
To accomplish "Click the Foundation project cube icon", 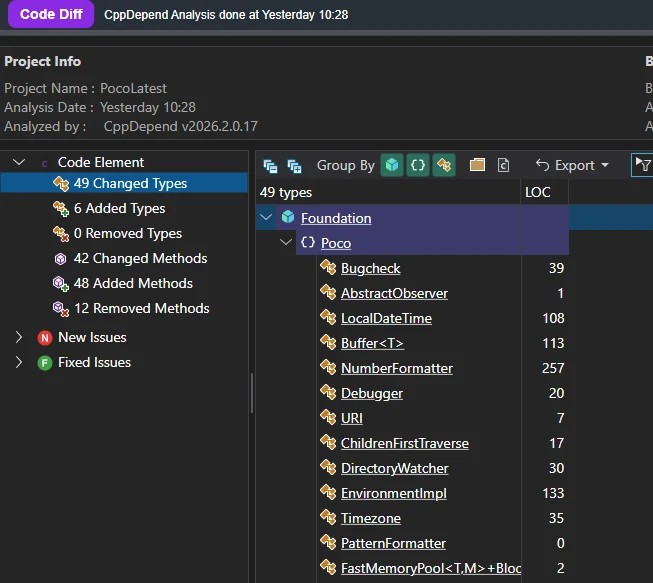I will pos(288,217).
